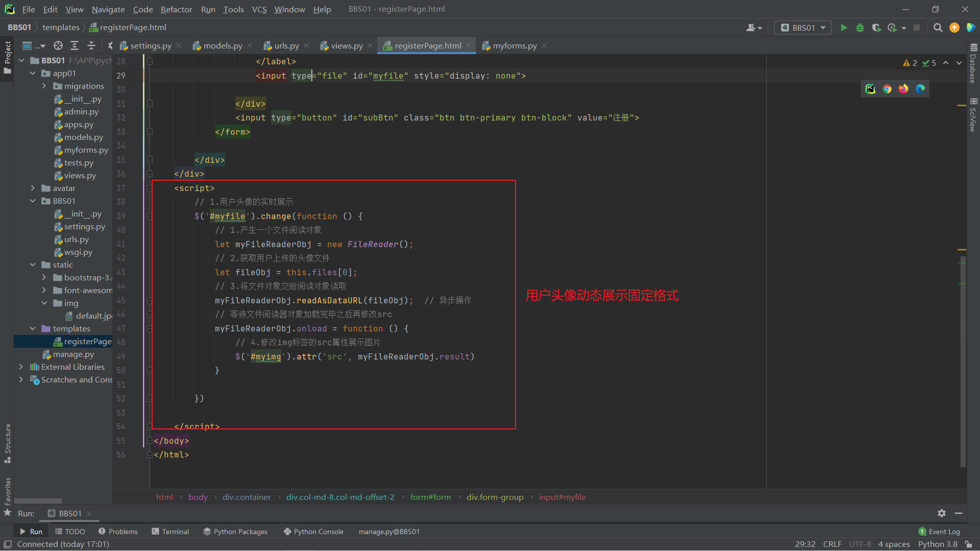Click the locate file target icon in Project panel
The height and width of the screenshot is (551, 980).
58,46
